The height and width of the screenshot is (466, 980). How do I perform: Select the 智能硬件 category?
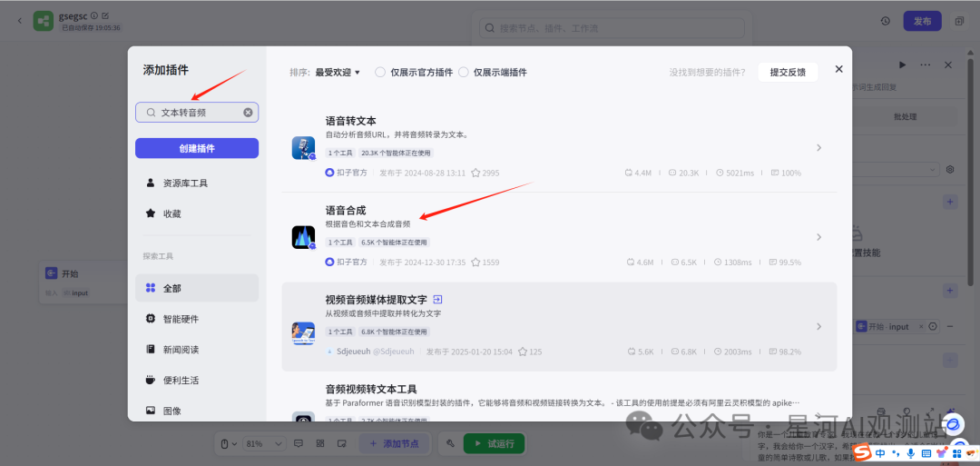(x=197, y=319)
